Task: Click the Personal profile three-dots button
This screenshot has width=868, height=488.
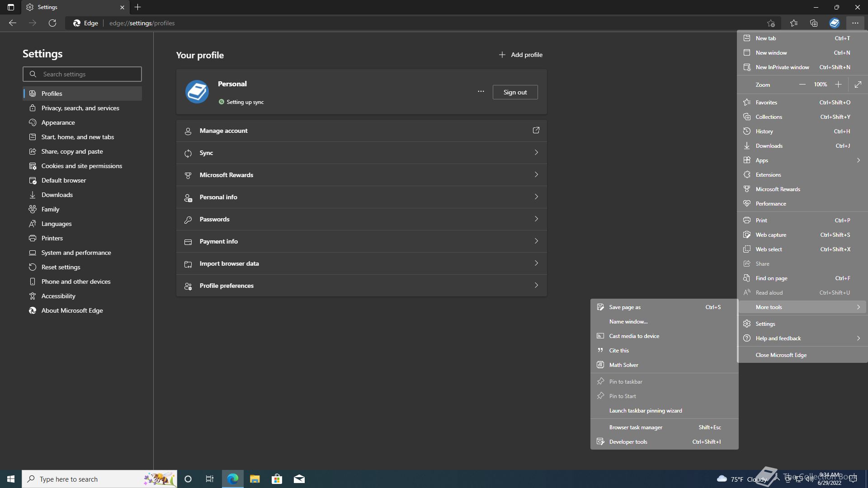Action: point(481,92)
